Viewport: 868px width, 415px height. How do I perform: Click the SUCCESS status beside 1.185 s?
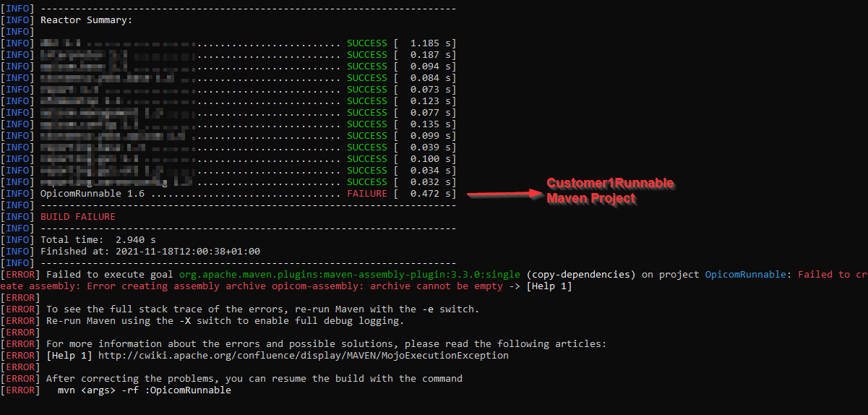[x=367, y=43]
